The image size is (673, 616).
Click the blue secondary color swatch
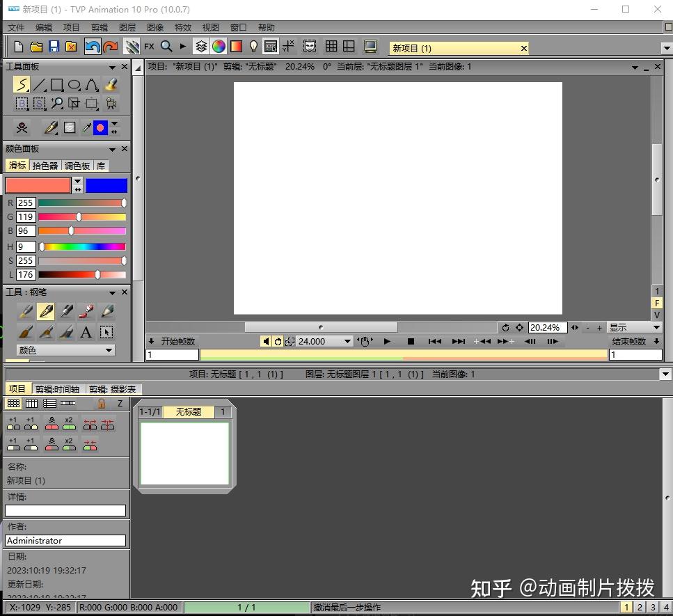[106, 185]
